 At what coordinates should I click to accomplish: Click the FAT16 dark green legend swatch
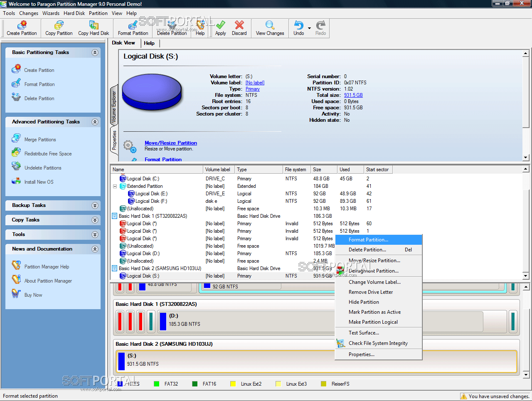195,384
